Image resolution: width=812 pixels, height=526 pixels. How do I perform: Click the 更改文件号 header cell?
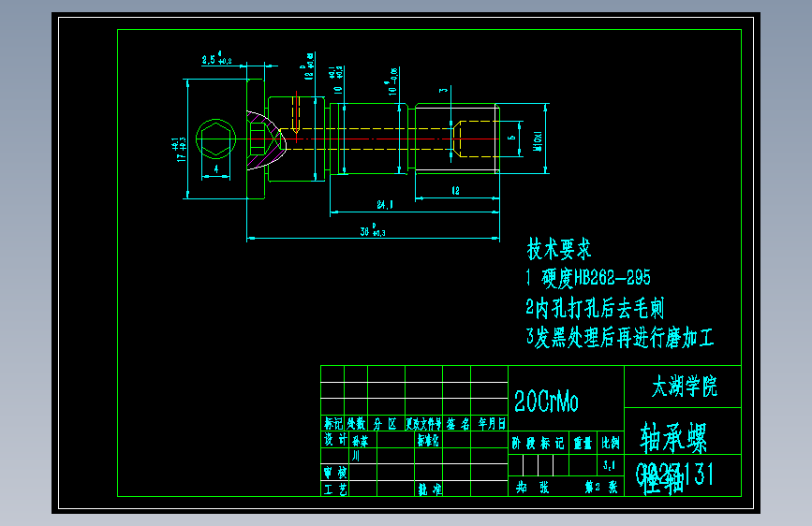(423, 423)
